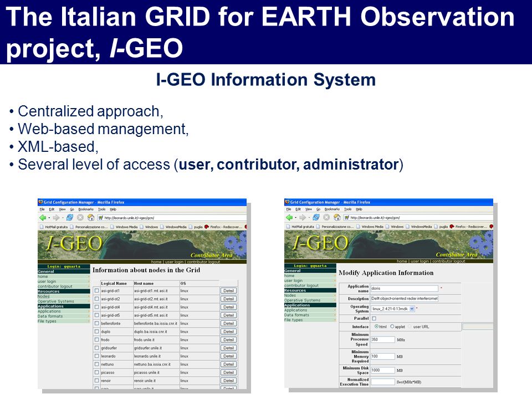Open Back history dropdown arrow in Modify Application window
Screen dimensions: 532x399
(x=295, y=217)
